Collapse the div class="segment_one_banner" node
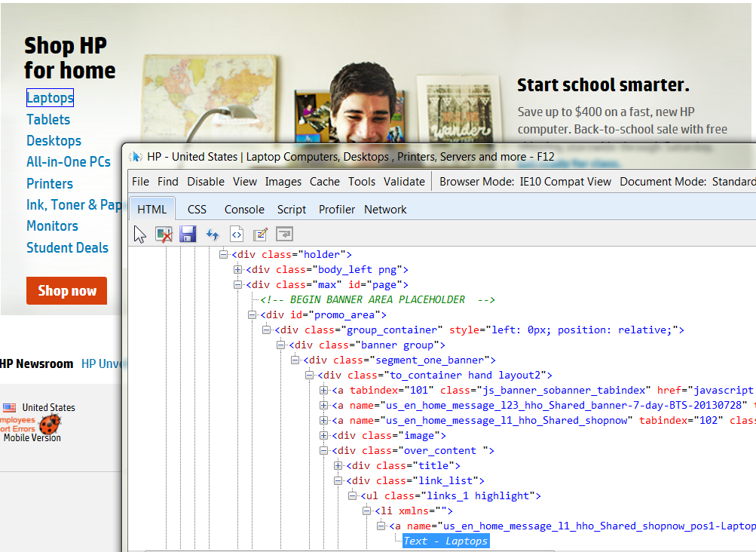756x552 pixels. click(x=295, y=360)
